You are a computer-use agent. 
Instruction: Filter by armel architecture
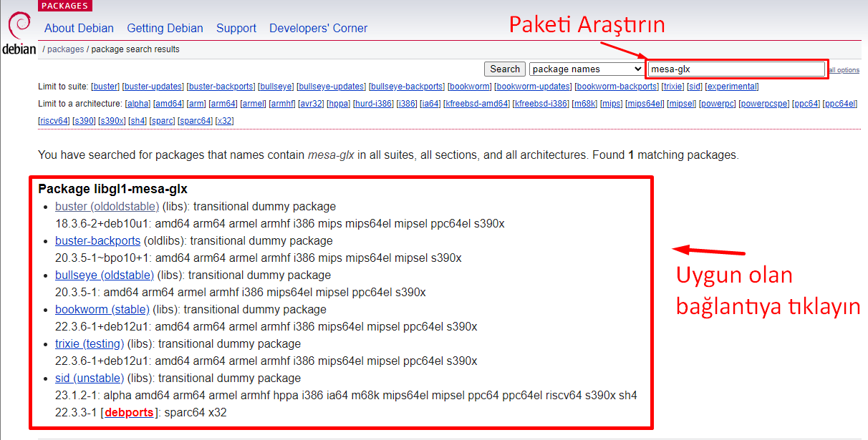pyautogui.click(x=254, y=104)
